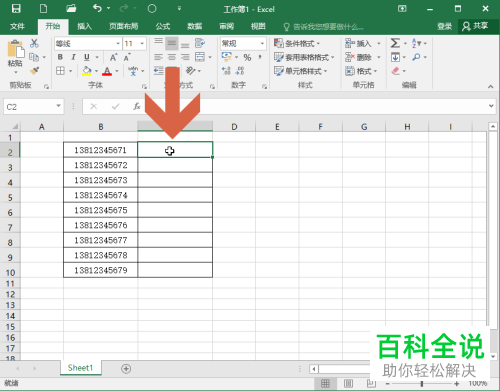The image size is (500, 391).
Task: Toggle middle align
Action: (x=172, y=43)
